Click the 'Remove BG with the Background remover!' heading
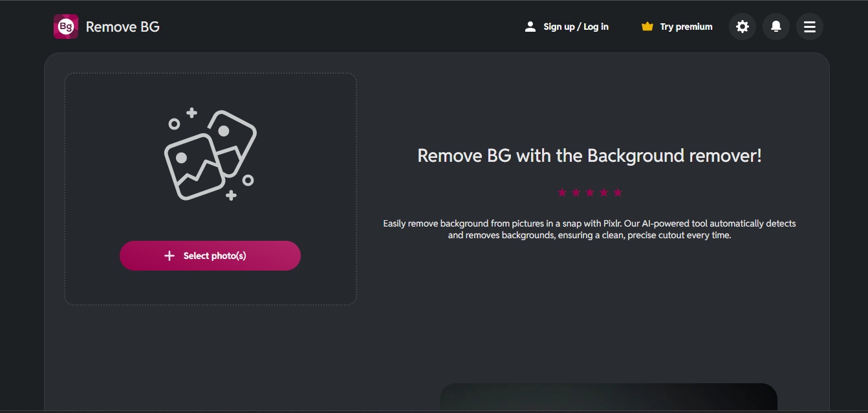This screenshot has height=413, width=868. 590,155
